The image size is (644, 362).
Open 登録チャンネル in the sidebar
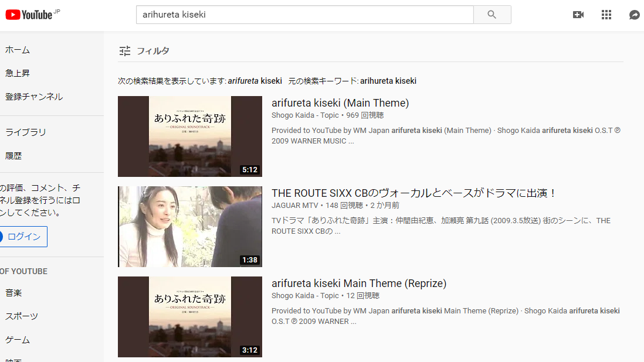coord(34,97)
